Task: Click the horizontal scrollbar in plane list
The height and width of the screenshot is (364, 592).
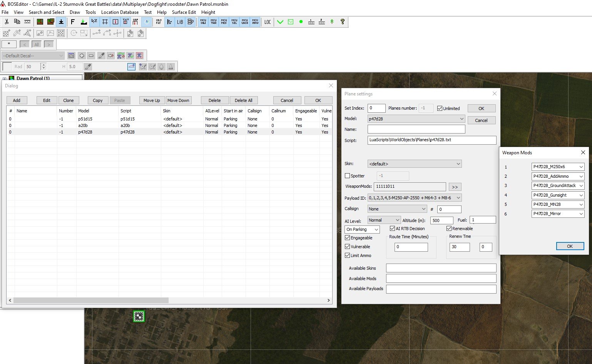Action: 91,300
